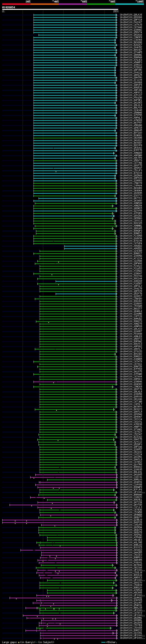Select hit UniRef100_A5ARF0
The height and width of the screenshot is (644, 146).
point(131,63)
